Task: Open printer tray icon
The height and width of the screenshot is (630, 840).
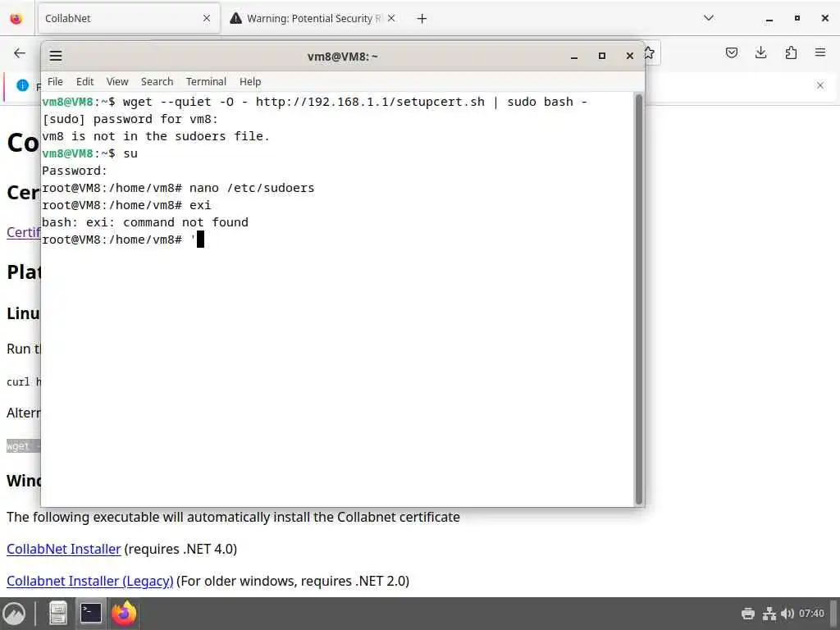Action: (x=748, y=614)
